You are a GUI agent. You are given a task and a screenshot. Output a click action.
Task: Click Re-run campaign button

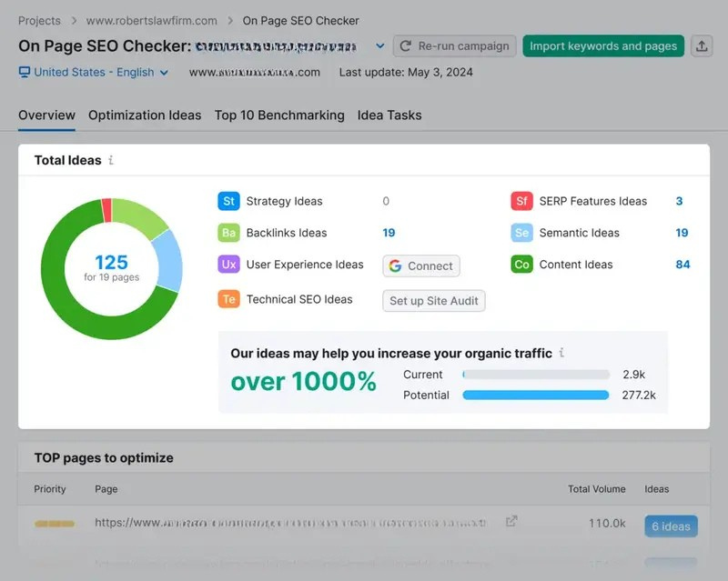(454, 46)
